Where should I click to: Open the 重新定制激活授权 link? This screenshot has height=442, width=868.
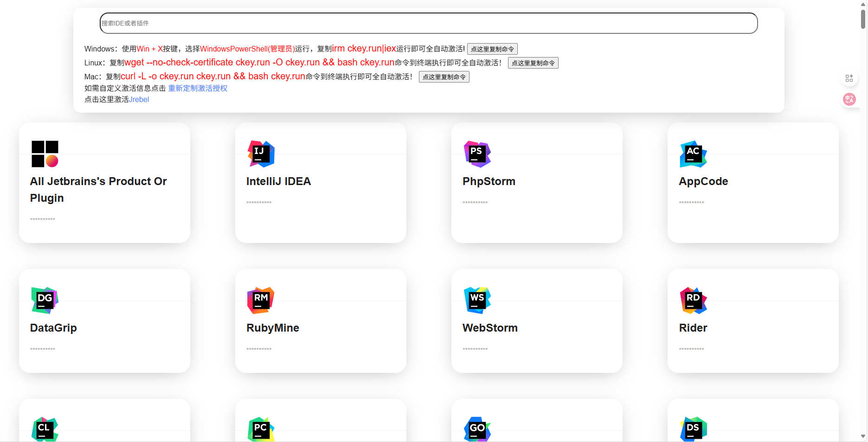point(198,88)
